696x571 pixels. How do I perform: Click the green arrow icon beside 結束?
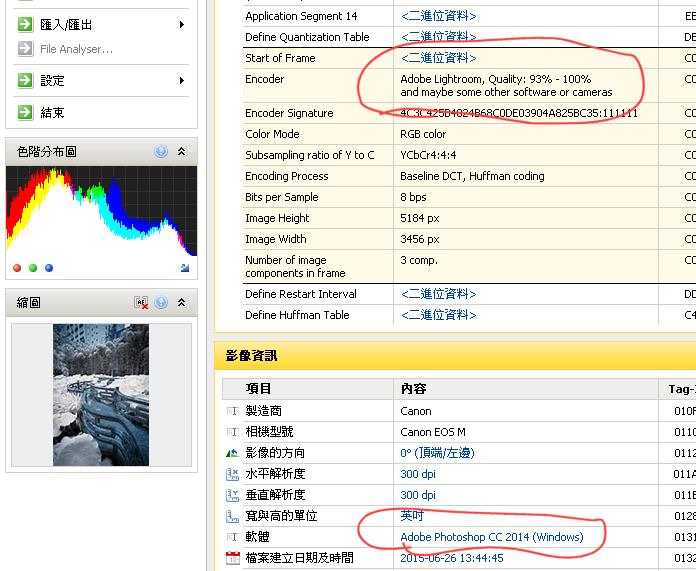click(25, 112)
